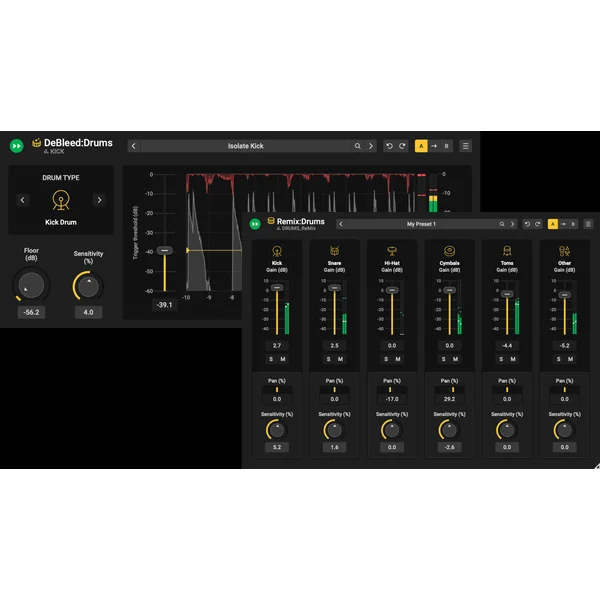
Task: Solo the Toms channel
Action: coord(501,359)
